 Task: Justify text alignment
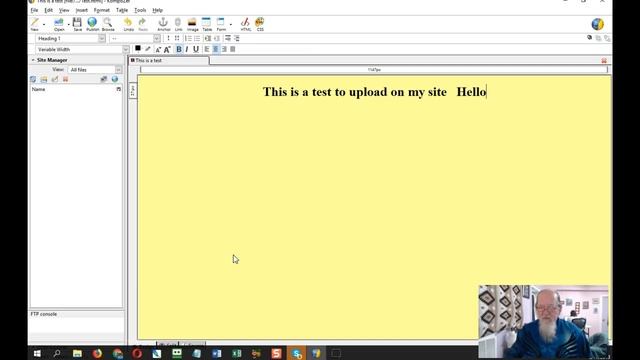[233, 49]
